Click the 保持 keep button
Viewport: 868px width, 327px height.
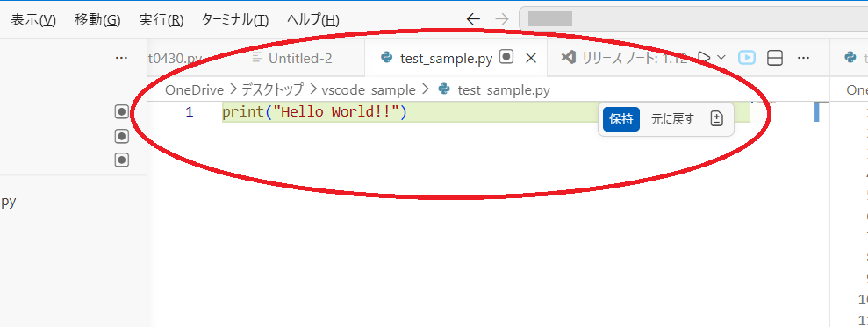tap(621, 119)
